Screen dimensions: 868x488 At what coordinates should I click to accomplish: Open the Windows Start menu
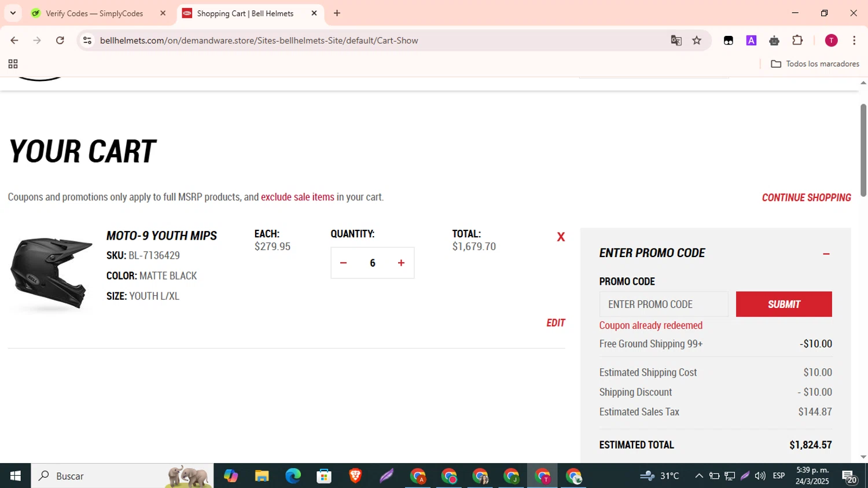16,476
